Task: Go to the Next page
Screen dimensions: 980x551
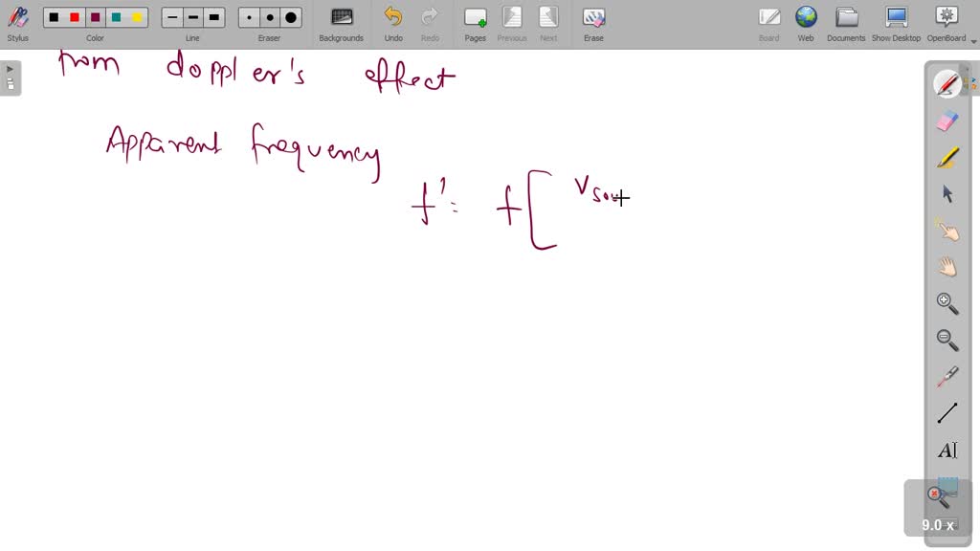Action: [548, 24]
